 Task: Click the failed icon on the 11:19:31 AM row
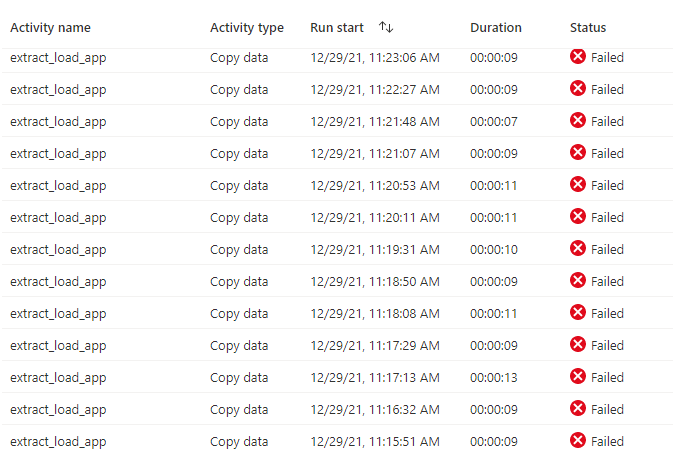(x=578, y=248)
